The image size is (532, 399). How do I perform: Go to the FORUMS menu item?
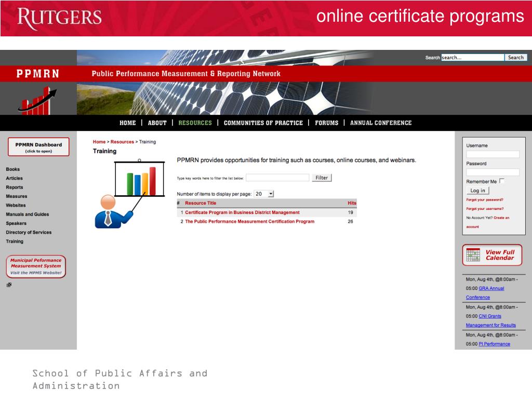[x=326, y=123]
